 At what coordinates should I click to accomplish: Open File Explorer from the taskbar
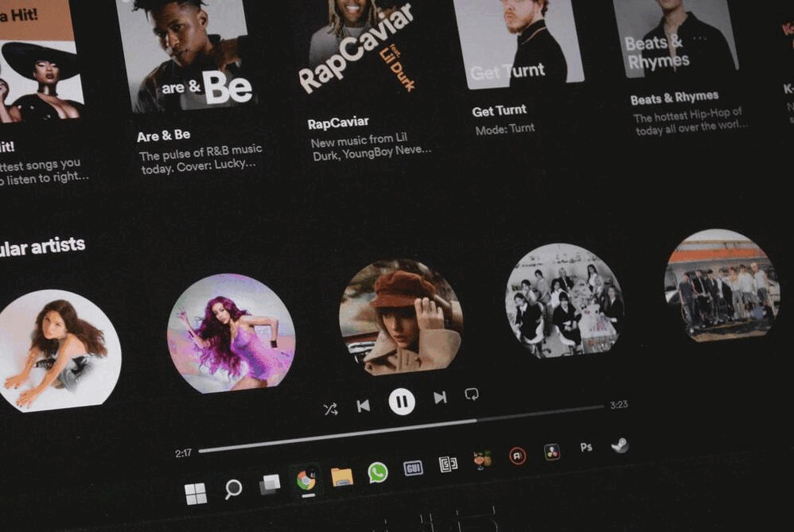(342, 476)
